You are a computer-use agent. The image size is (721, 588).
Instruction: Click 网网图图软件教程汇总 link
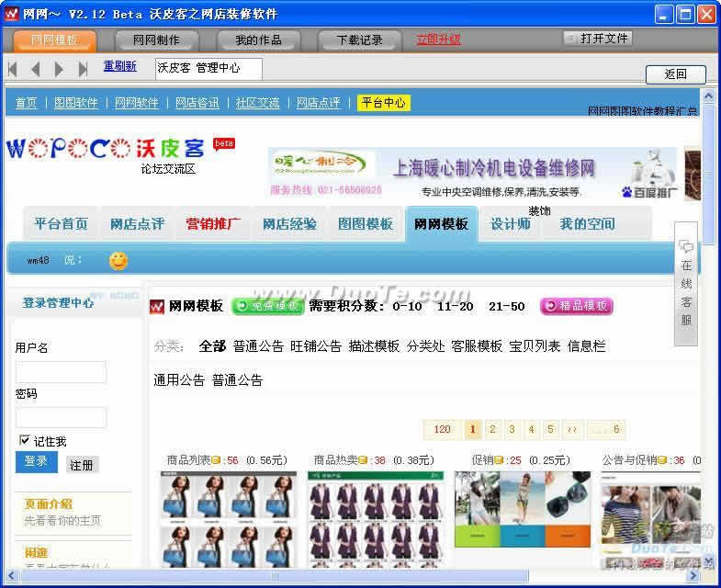pos(642,111)
